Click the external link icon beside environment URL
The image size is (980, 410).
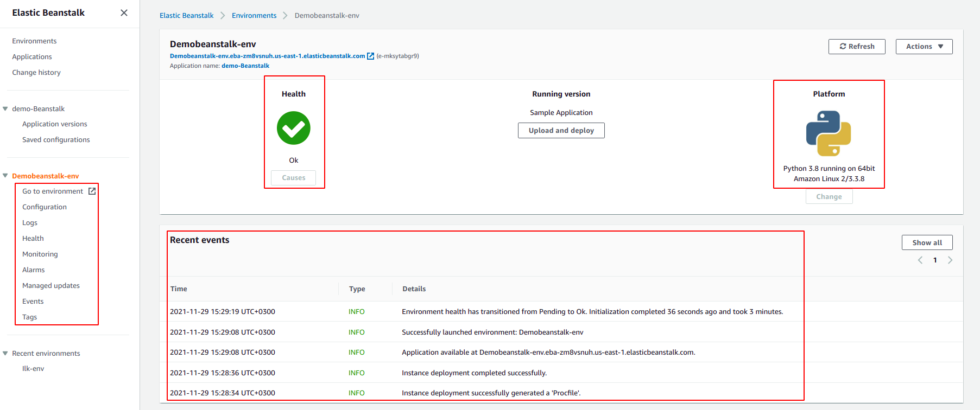(x=371, y=56)
